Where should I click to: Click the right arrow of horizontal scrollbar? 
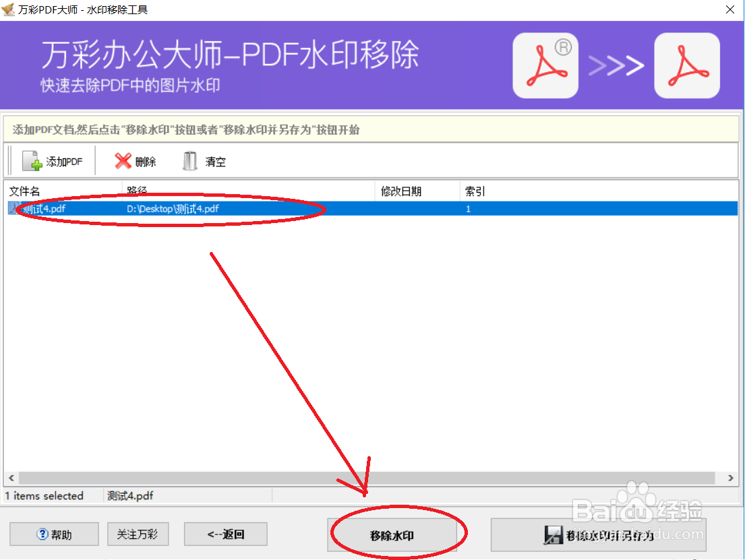click(x=731, y=478)
